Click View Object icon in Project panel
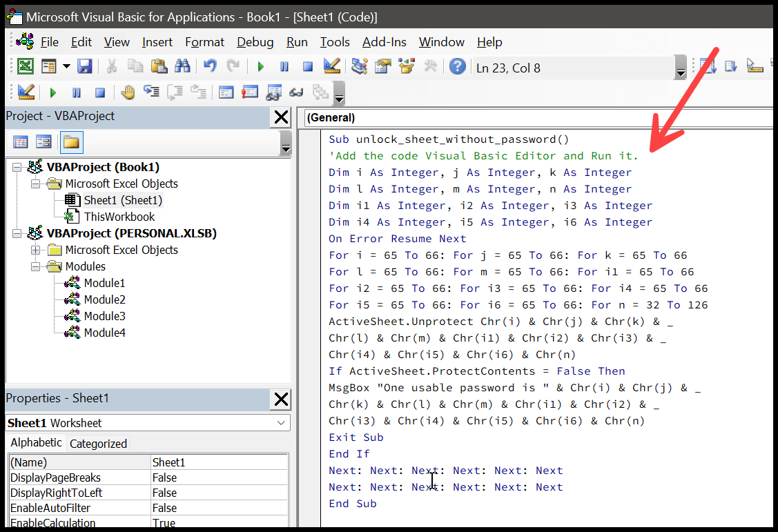The height and width of the screenshot is (532, 778). click(43, 142)
